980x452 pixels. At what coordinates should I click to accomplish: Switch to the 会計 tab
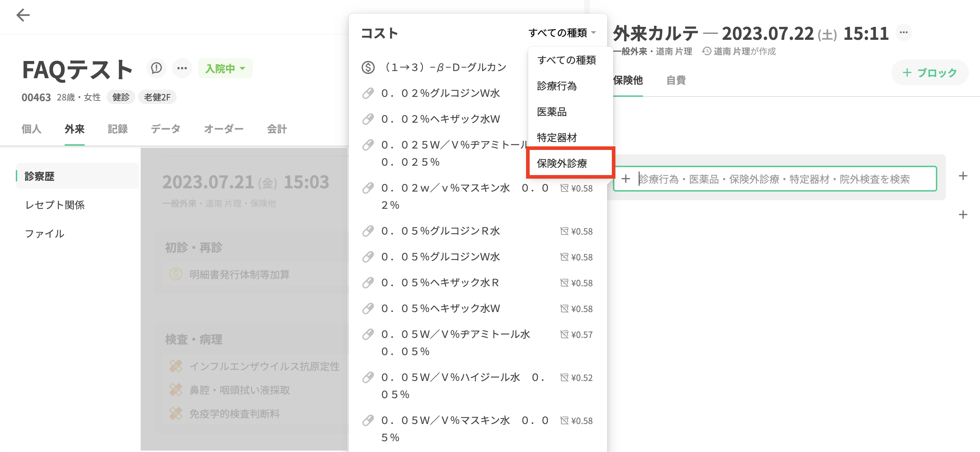[277, 129]
